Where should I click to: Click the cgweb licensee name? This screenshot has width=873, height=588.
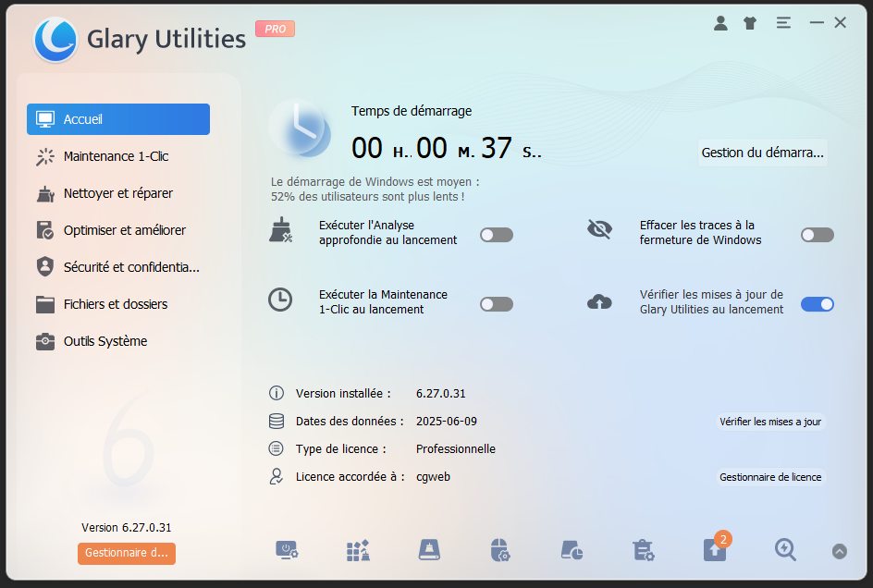(x=433, y=477)
